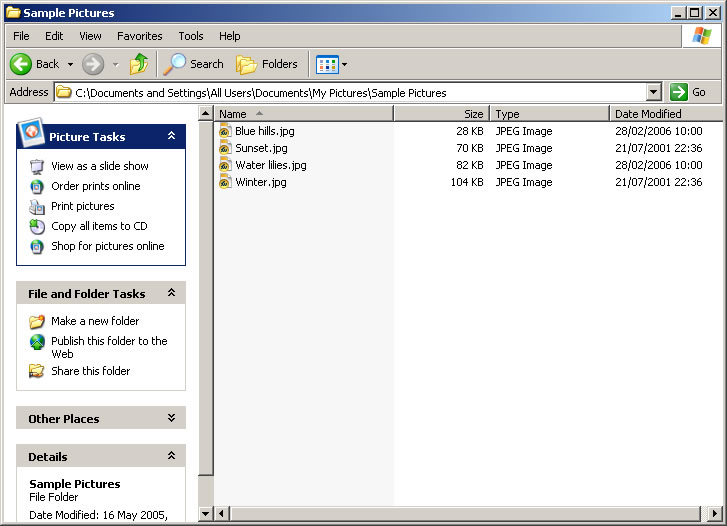Click the Make a new folder icon
Viewport: 727px width, 526px height.
click(x=37, y=321)
